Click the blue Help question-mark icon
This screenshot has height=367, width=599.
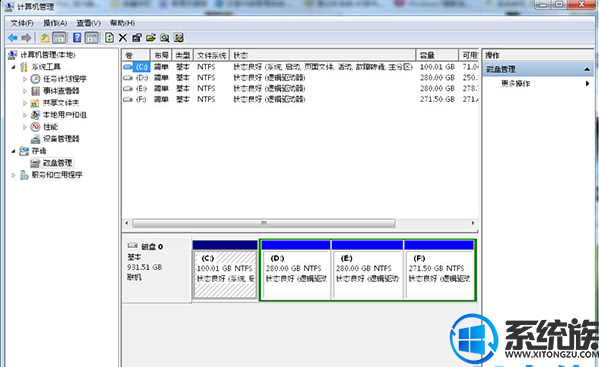pyautogui.click(x=77, y=38)
